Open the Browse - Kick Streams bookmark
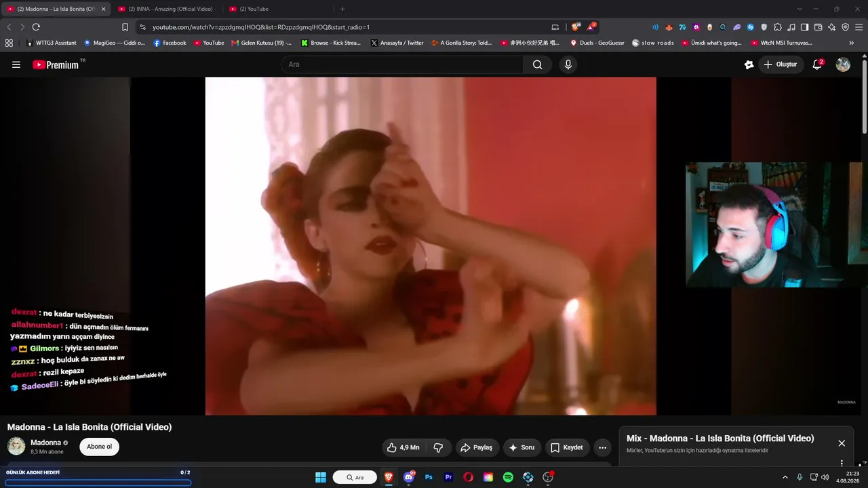868x488 pixels. 331,43
